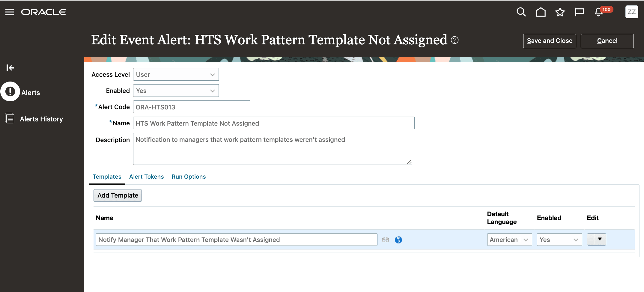The height and width of the screenshot is (292, 644).
Task: Click the Add Template button
Action: pos(118,195)
